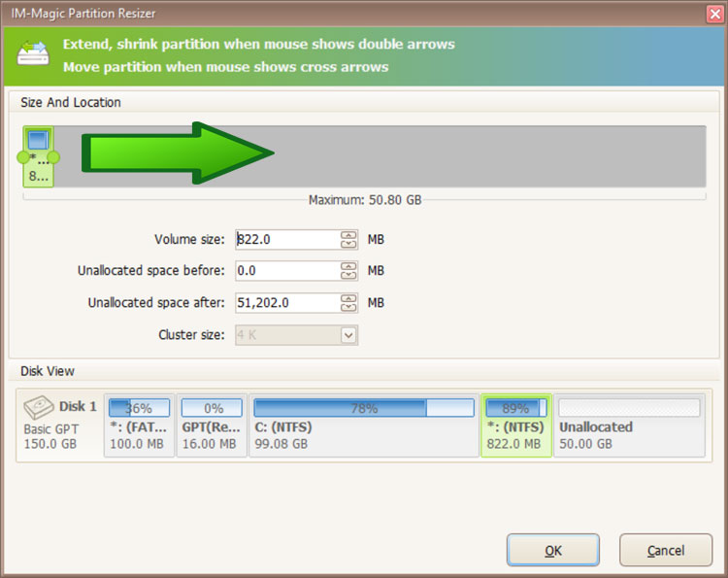Click the Cancel button
The image size is (728, 578).
[x=665, y=550]
